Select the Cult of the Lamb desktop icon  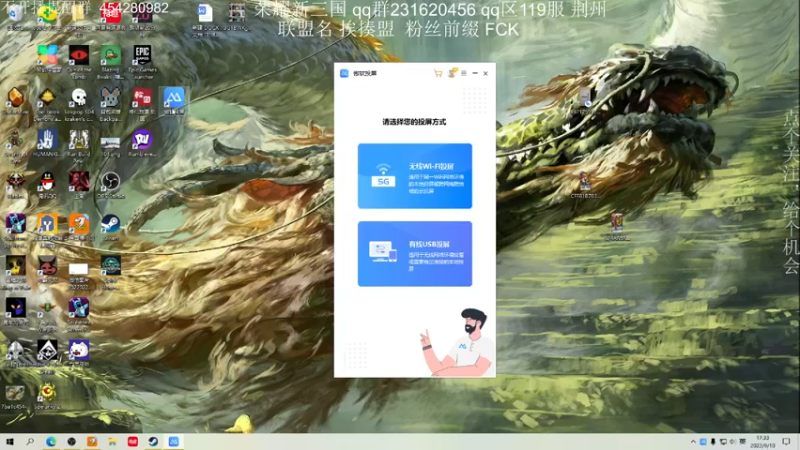pyautogui.click(x=79, y=61)
